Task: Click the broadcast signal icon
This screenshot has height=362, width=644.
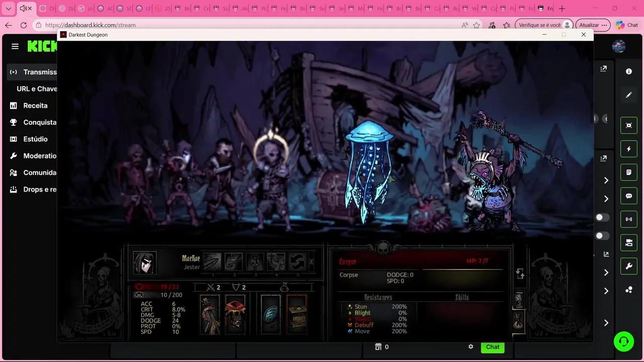Action: (629, 219)
